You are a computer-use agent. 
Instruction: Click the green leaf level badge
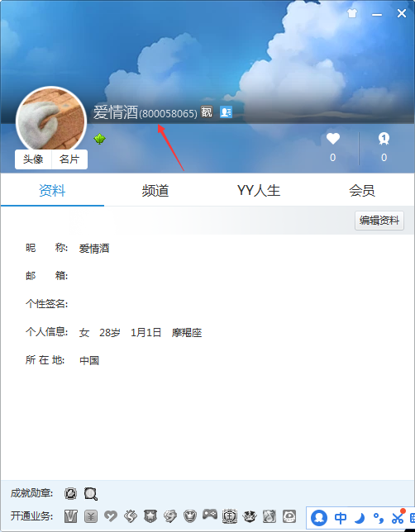click(99, 139)
